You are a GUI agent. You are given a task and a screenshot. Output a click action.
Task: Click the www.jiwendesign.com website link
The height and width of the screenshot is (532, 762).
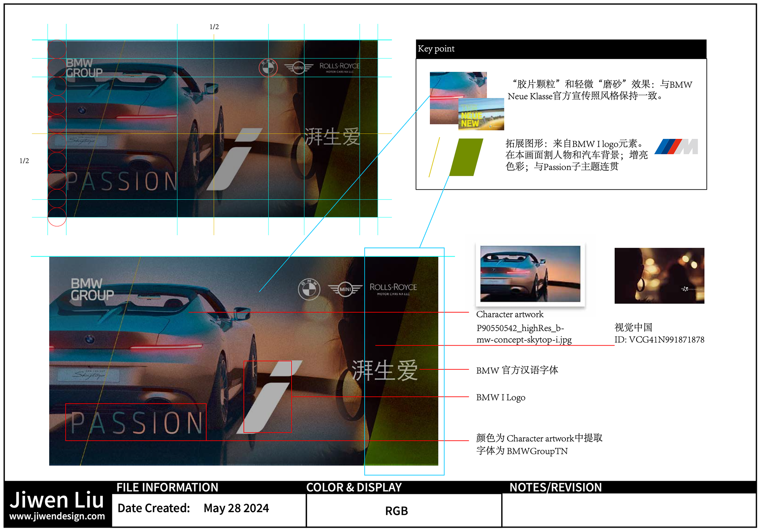pyautogui.click(x=57, y=516)
